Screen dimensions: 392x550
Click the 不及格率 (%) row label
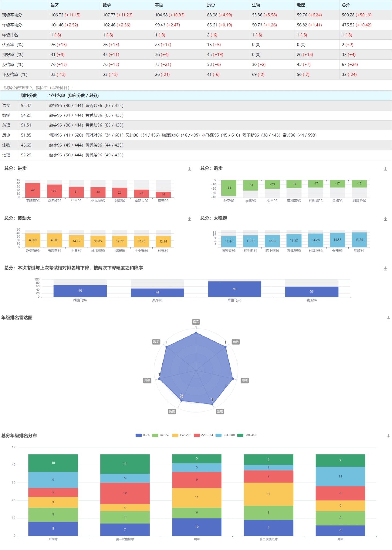(15, 75)
